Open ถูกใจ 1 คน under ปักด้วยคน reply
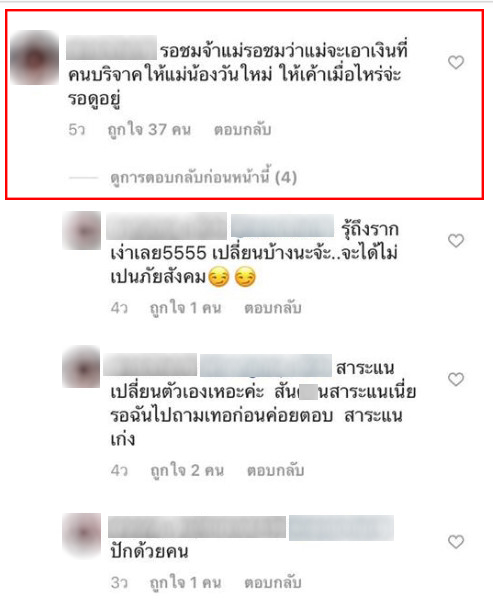 (x=186, y=583)
